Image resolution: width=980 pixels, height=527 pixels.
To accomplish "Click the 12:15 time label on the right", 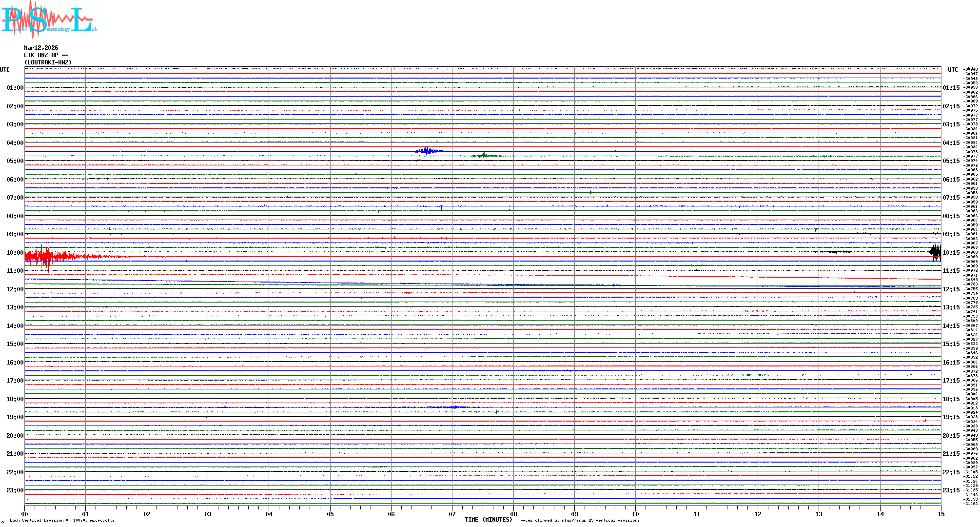I will [x=951, y=289].
